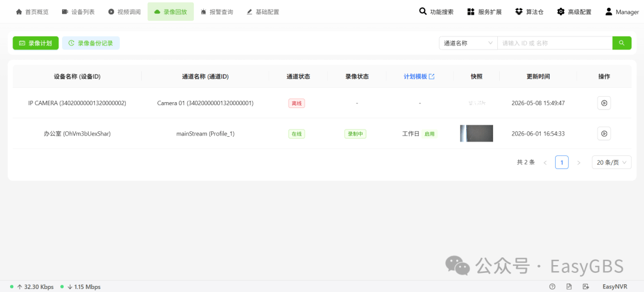Go to 设备列表 device list tab

point(78,12)
